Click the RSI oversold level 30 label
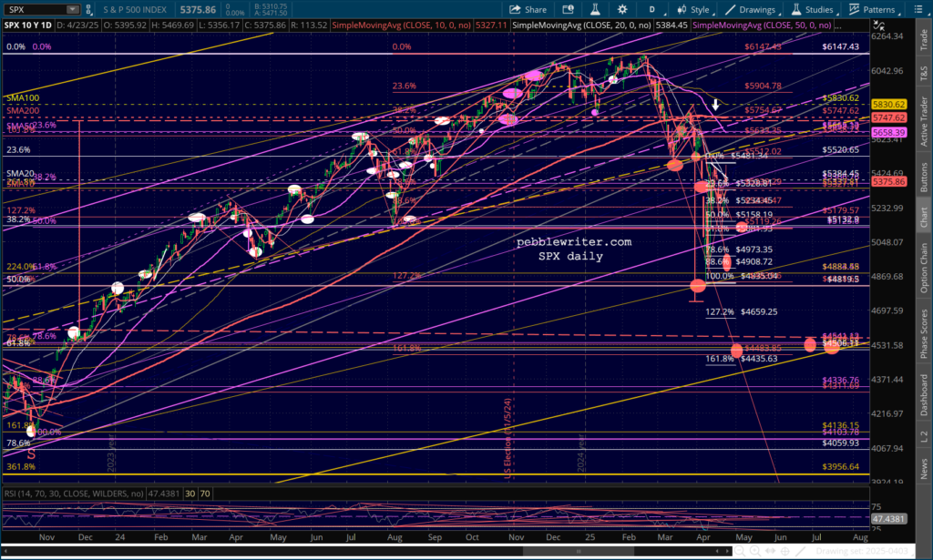Viewport: 933px width, 560px height. (190, 494)
